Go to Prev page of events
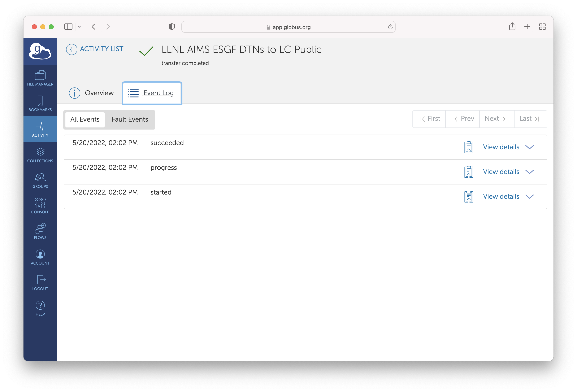The width and height of the screenshot is (577, 392). (x=463, y=119)
